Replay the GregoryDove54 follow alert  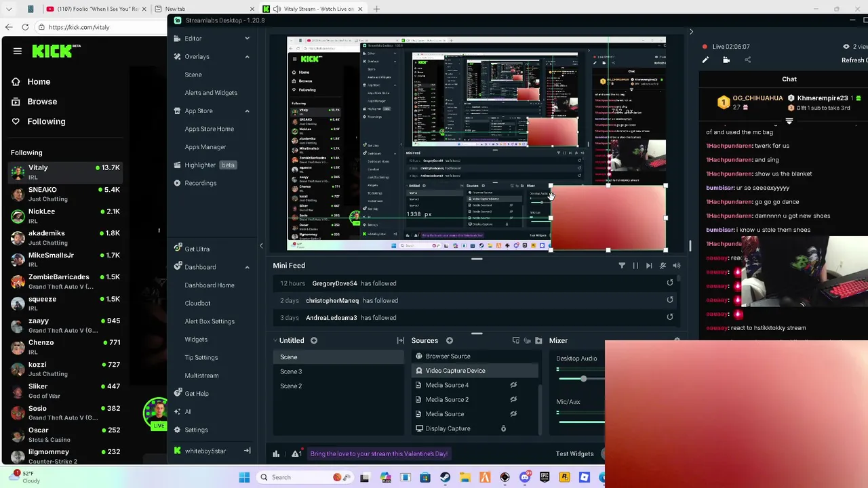pyautogui.click(x=670, y=283)
